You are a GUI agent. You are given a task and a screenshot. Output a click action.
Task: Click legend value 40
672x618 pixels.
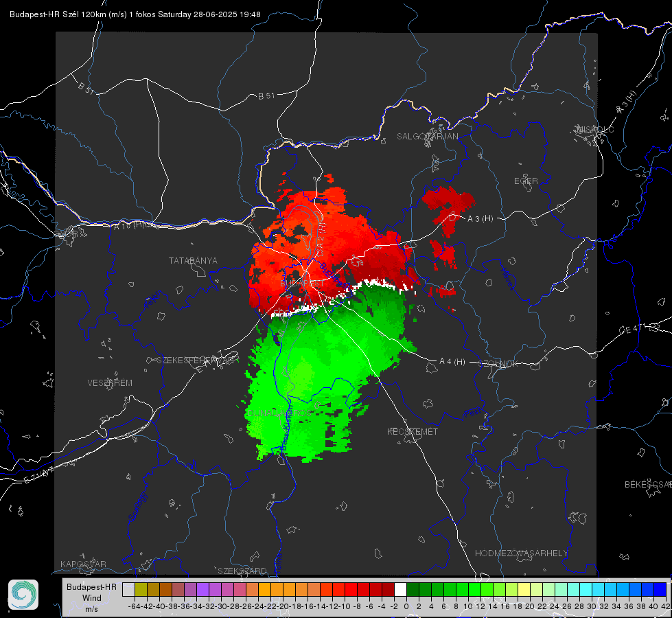click(x=653, y=606)
